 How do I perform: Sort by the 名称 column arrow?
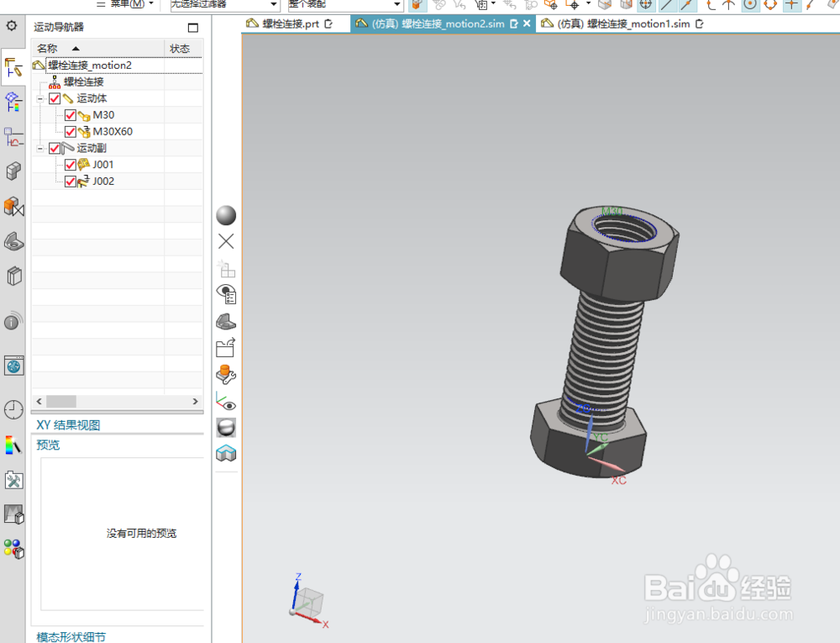pos(76,49)
